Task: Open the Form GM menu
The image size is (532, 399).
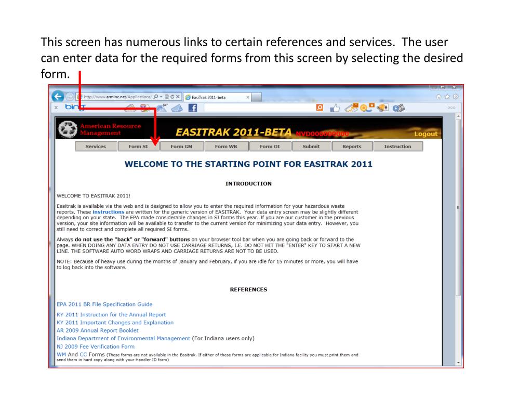Action: [181, 147]
